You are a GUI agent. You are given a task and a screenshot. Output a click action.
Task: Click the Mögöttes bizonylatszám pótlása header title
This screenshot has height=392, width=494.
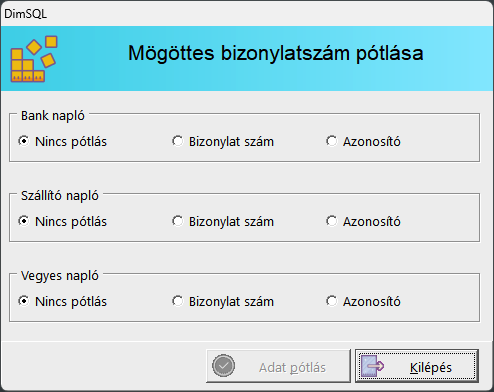276,53
